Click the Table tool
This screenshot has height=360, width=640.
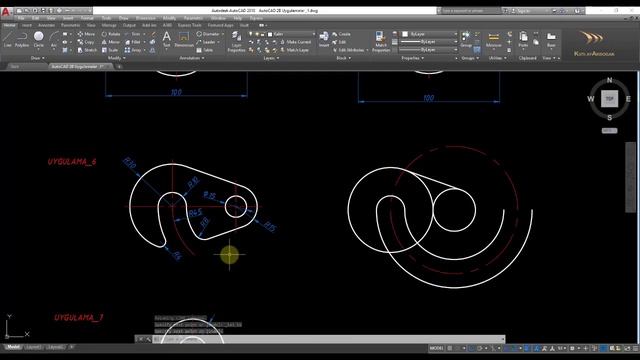click(x=205, y=50)
